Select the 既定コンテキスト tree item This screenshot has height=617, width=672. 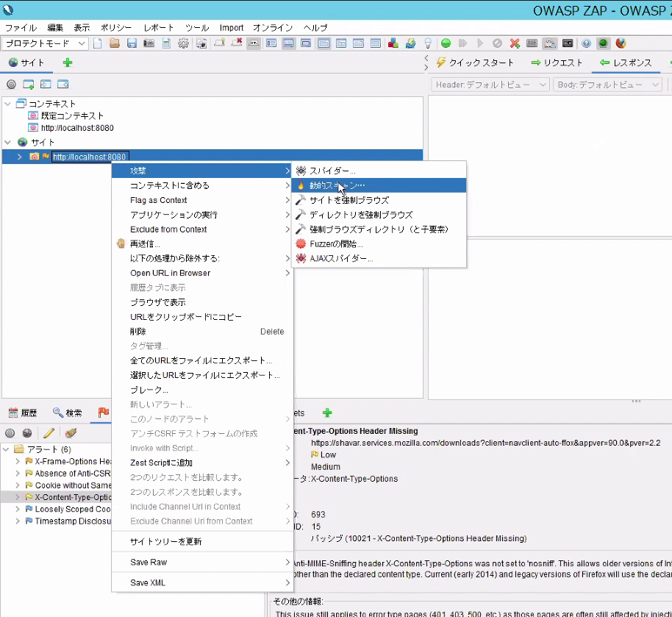[72, 115]
